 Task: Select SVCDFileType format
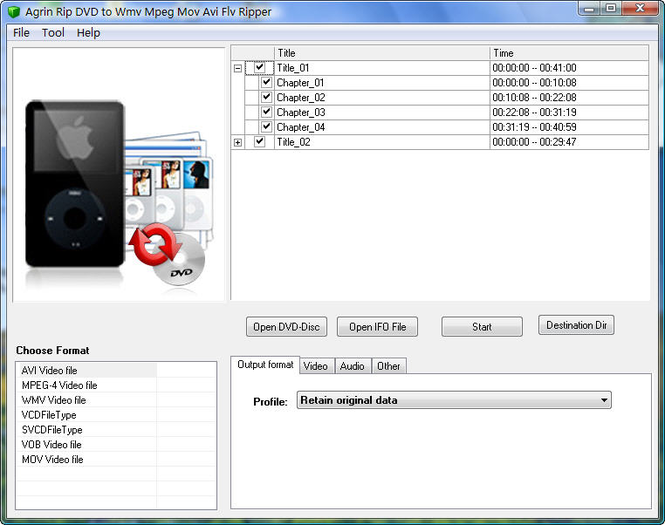coord(52,430)
